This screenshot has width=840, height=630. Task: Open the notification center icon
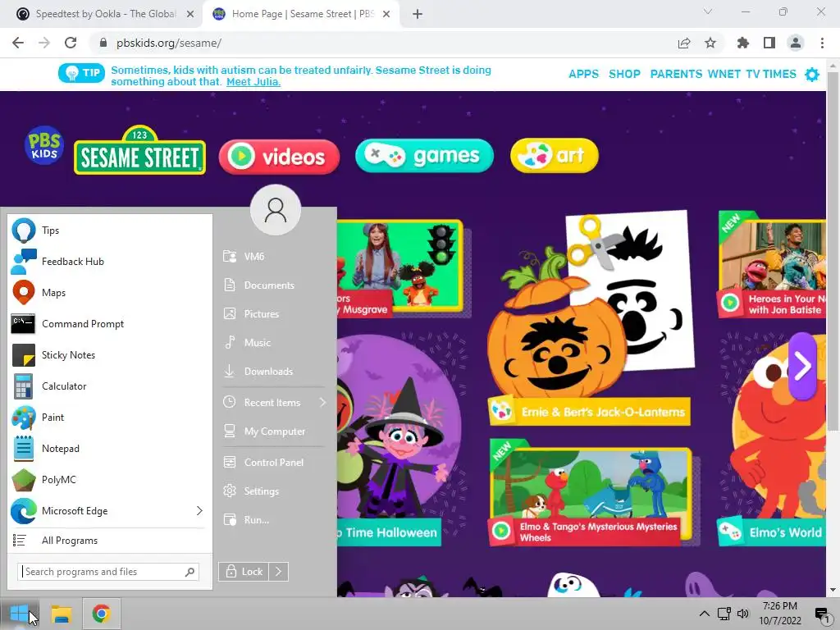(822, 614)
